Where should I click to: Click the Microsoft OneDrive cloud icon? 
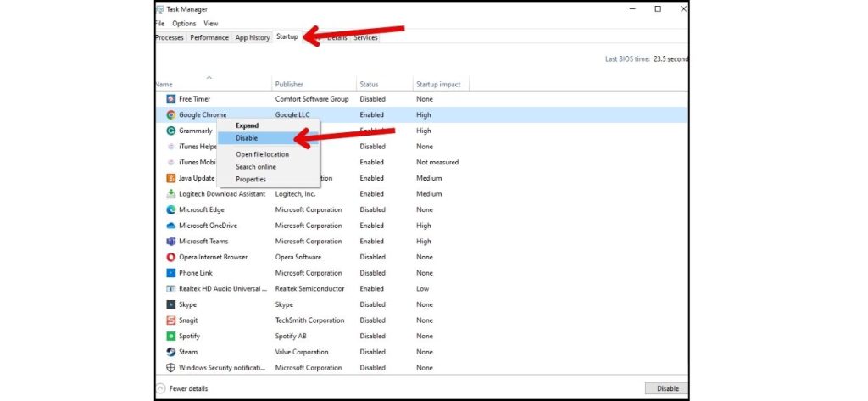171,226
